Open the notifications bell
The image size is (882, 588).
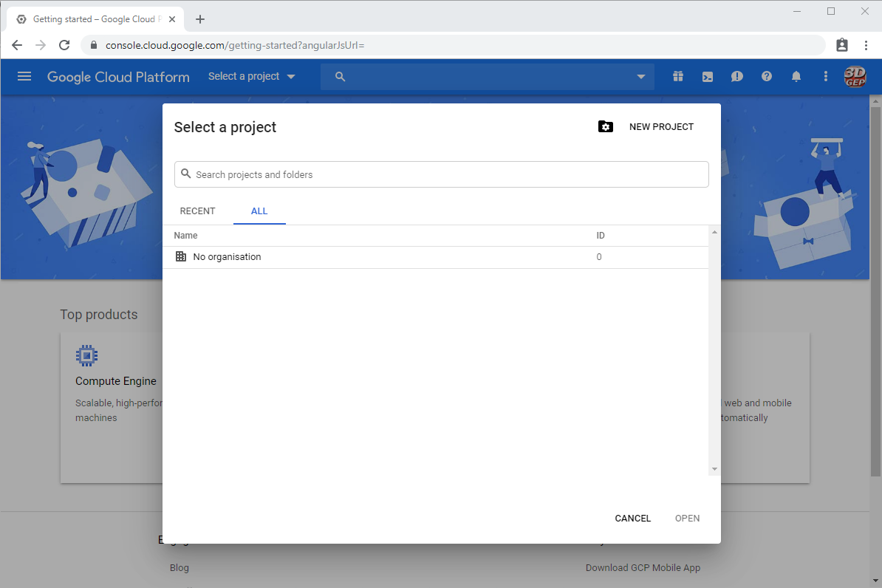796,77
